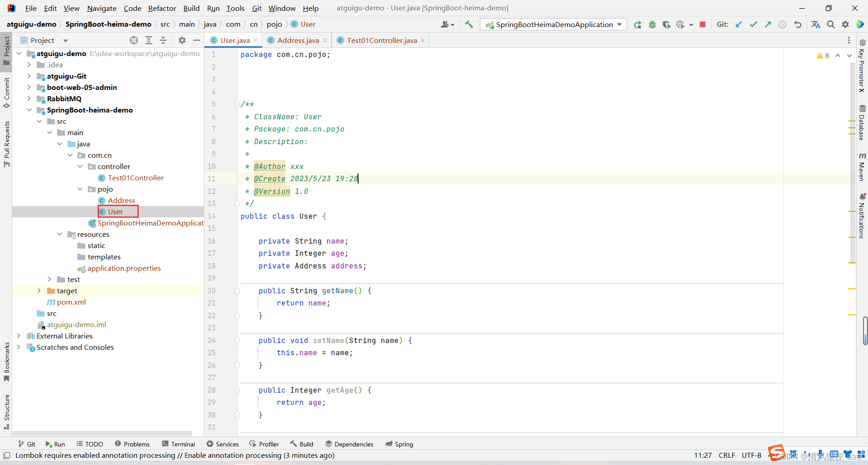This screenshot has width=868, height=465.
Task: Fold the setName method at line 24
Action: point(237,341)
